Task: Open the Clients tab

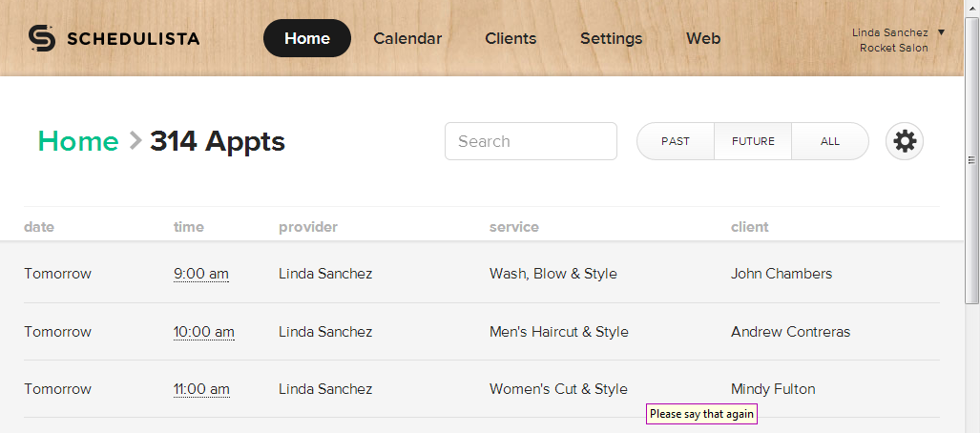Action: point(511,38)
